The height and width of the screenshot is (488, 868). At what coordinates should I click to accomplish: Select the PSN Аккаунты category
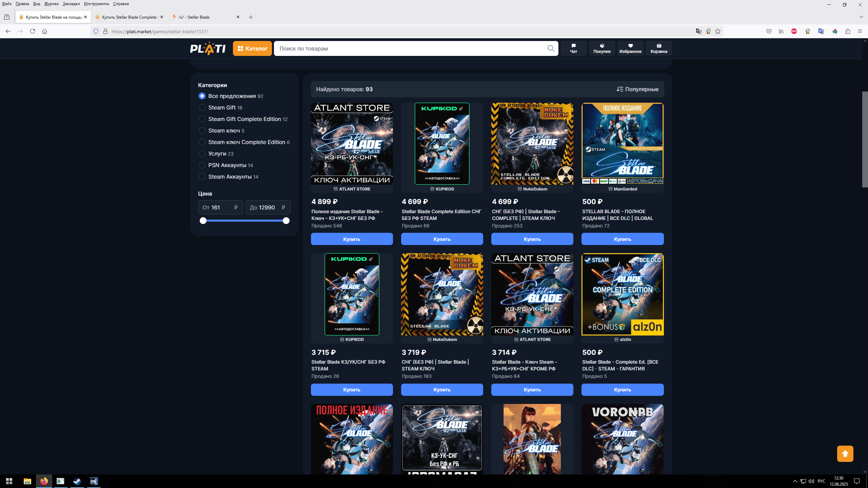pyautogui.click(x=226, y=165)
